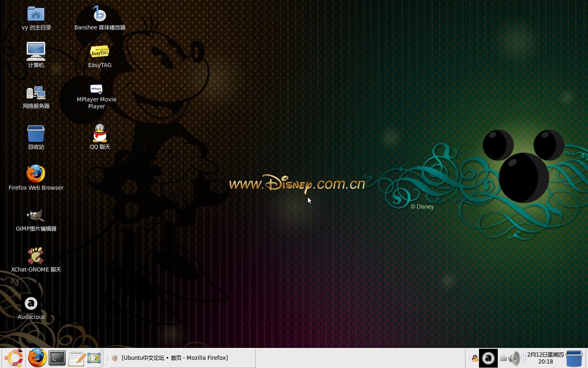Open the vy home folder icon

36,14
